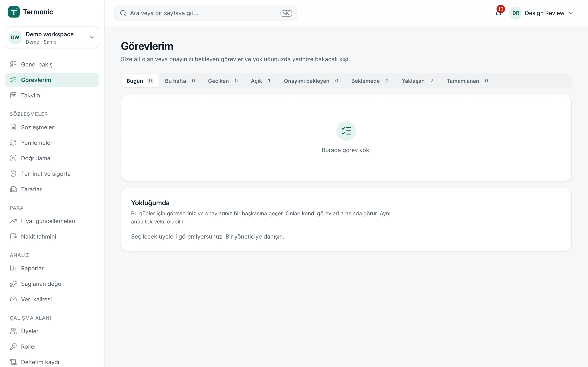
Task: Open Sağlanan değer sparkle icon
Action: pos(13,284)
